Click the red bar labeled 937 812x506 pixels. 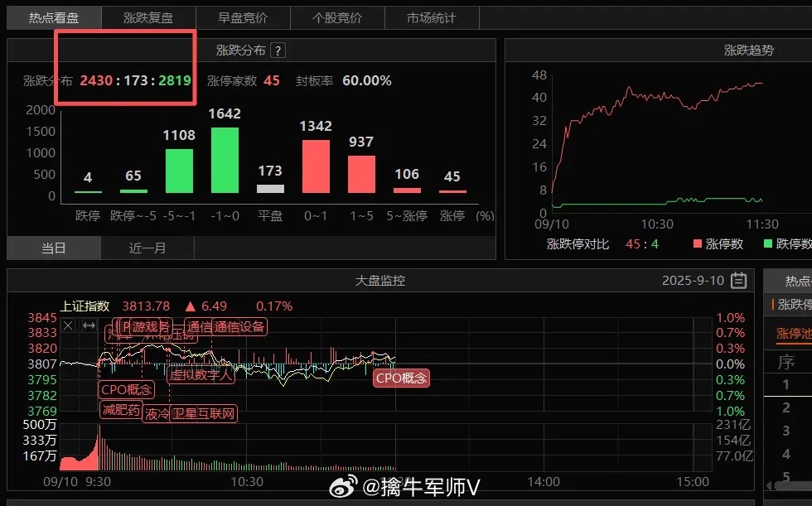coord(361,175)
